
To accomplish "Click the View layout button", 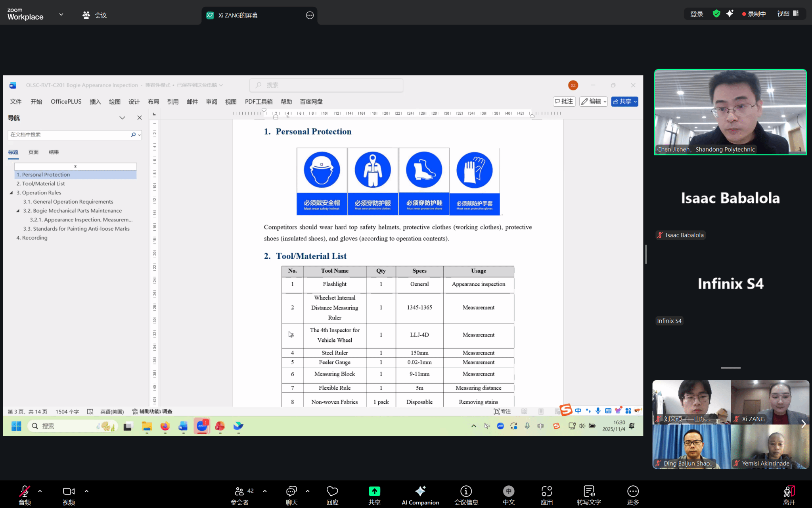I will pos(787,13).
